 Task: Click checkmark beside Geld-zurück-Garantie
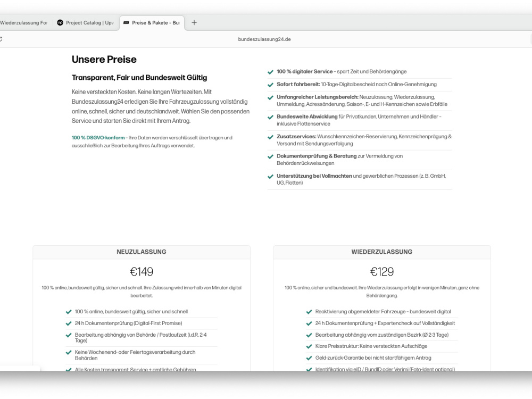(309, 358)
